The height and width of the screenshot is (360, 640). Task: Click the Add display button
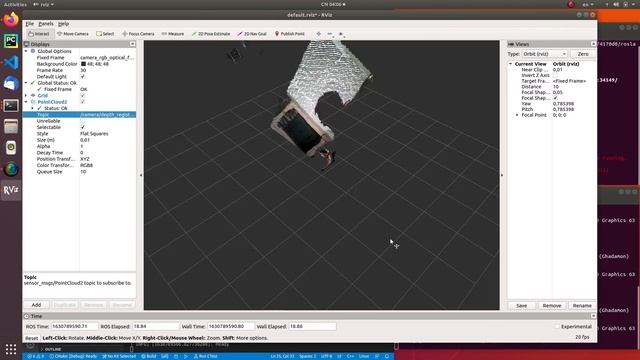coord(36,305)
